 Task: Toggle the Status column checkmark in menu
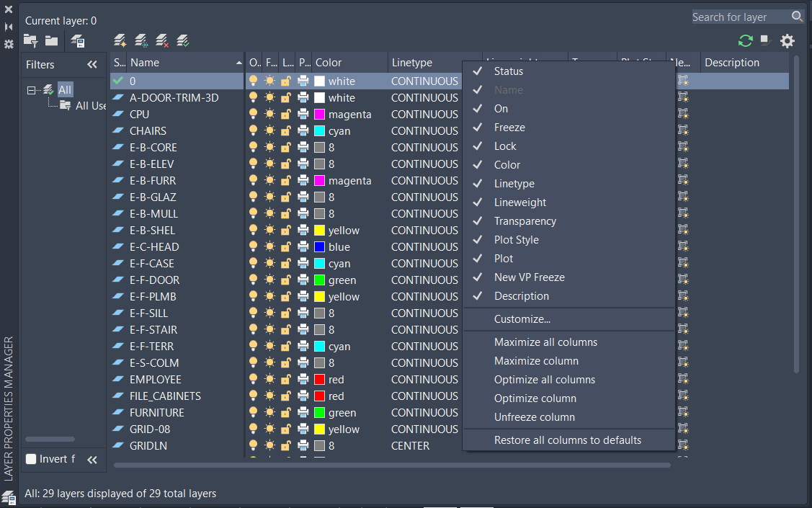click(478, 71)
